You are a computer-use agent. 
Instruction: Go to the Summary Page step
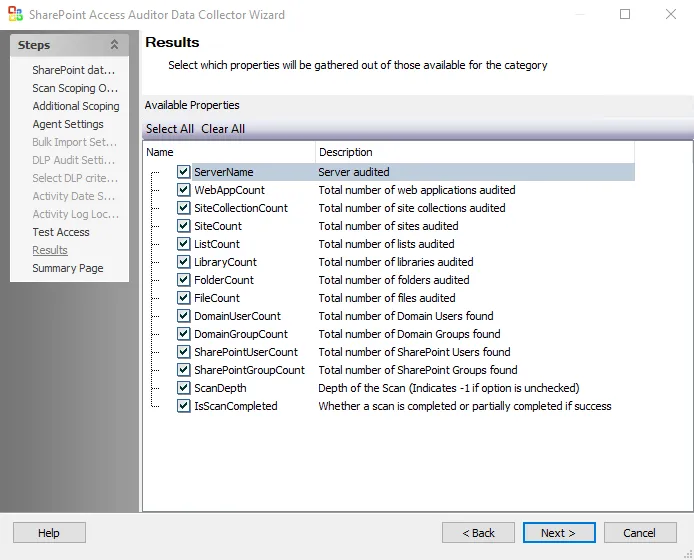point(68,268)
